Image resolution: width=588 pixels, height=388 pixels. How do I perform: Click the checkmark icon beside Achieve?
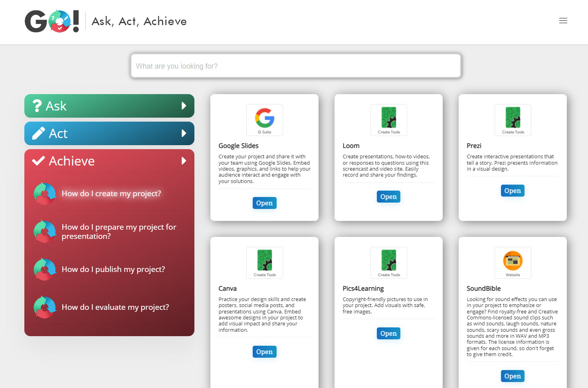(38, 161)
